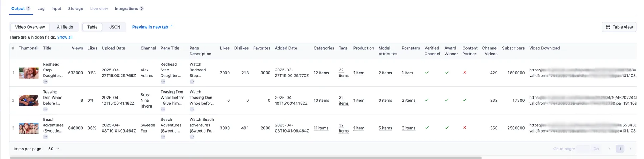644x159 pixels.
Task: Switch to the All fields view
Action: (65, 27)
